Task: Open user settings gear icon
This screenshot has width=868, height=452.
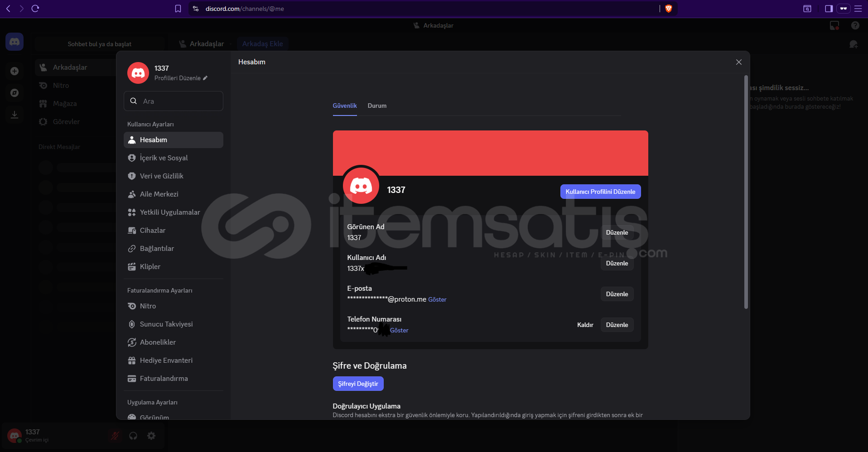Action: [151, 436]
